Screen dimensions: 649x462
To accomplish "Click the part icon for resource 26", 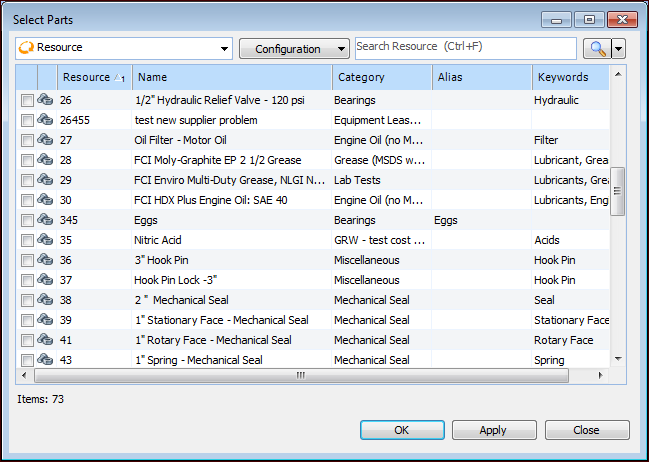I will pyautogui.click(x=45, y=100).
